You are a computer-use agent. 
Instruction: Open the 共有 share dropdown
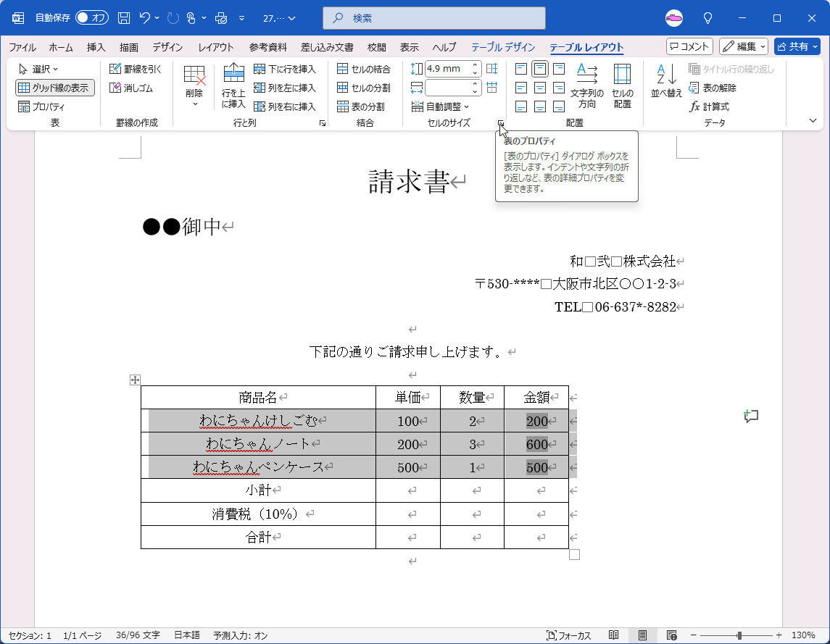pos(797,46)
